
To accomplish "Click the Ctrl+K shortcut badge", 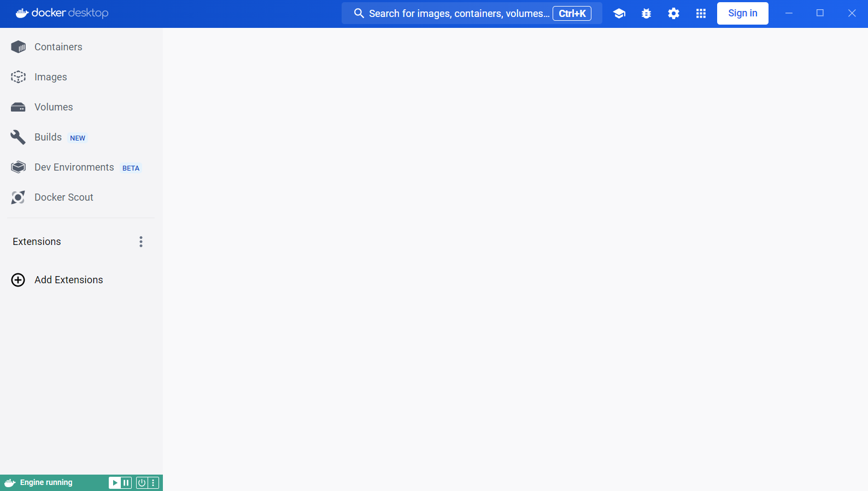I will 572,14.
